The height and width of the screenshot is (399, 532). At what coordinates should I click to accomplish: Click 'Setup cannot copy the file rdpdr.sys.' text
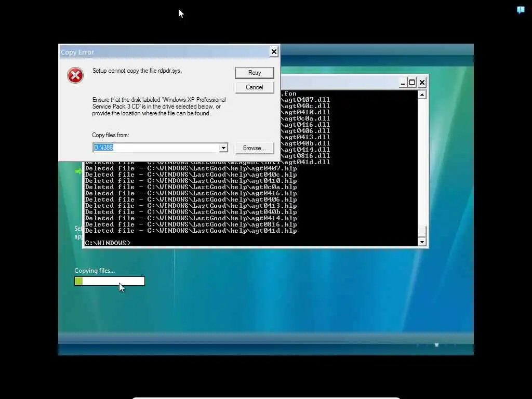[x=137, y=71]
